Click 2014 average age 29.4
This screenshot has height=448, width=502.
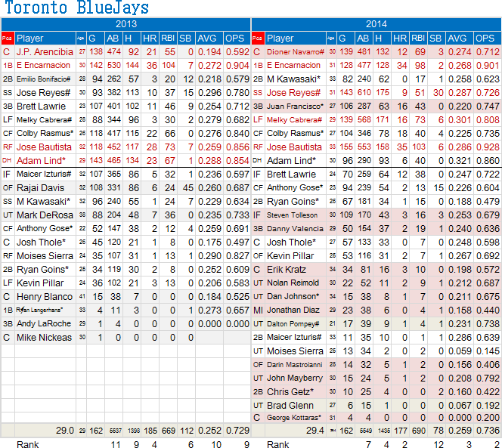click(315, 431)
